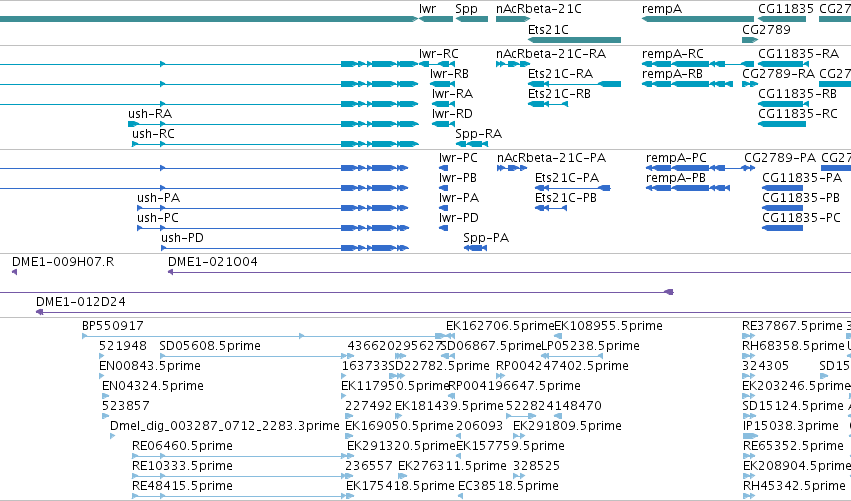Screen dimensions: 851x501
Task: Click protein Ets21C-PB
Action: (x=566, y=198)
